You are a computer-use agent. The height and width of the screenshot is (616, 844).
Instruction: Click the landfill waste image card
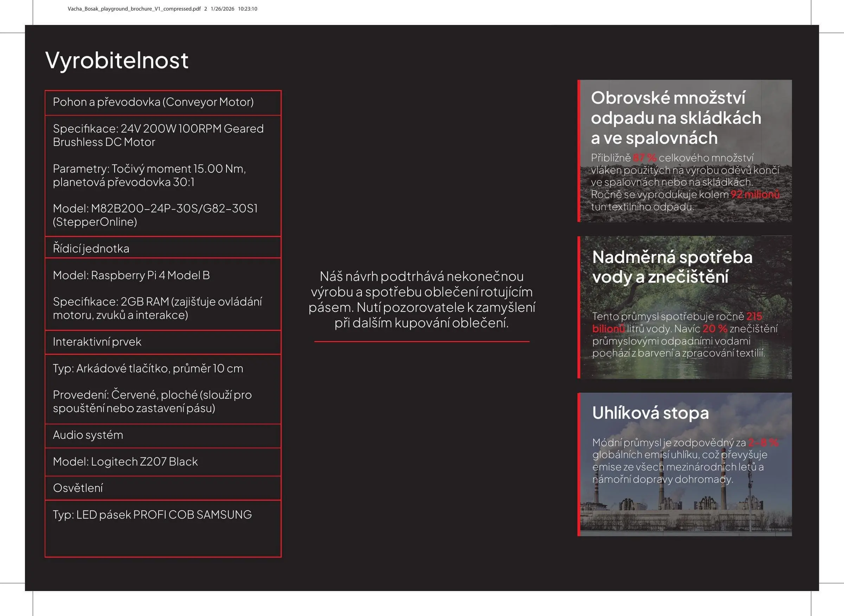[x=685, y=151]
